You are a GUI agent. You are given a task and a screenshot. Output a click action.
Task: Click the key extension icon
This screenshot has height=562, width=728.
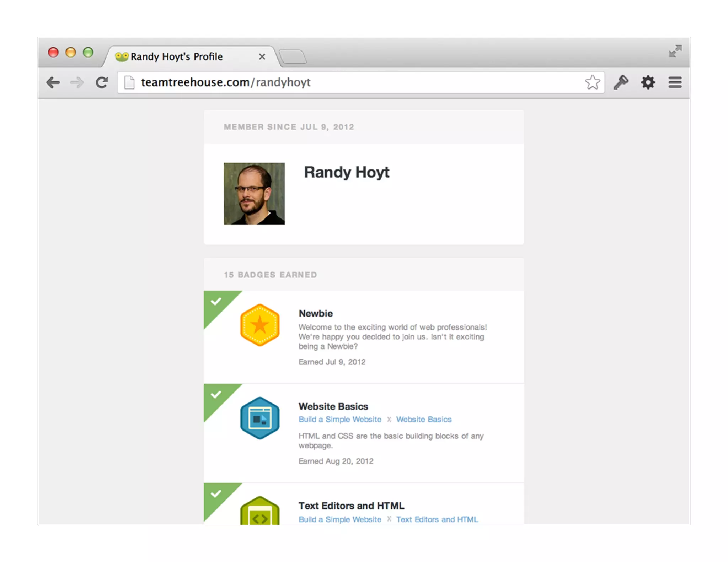[621, 82]
